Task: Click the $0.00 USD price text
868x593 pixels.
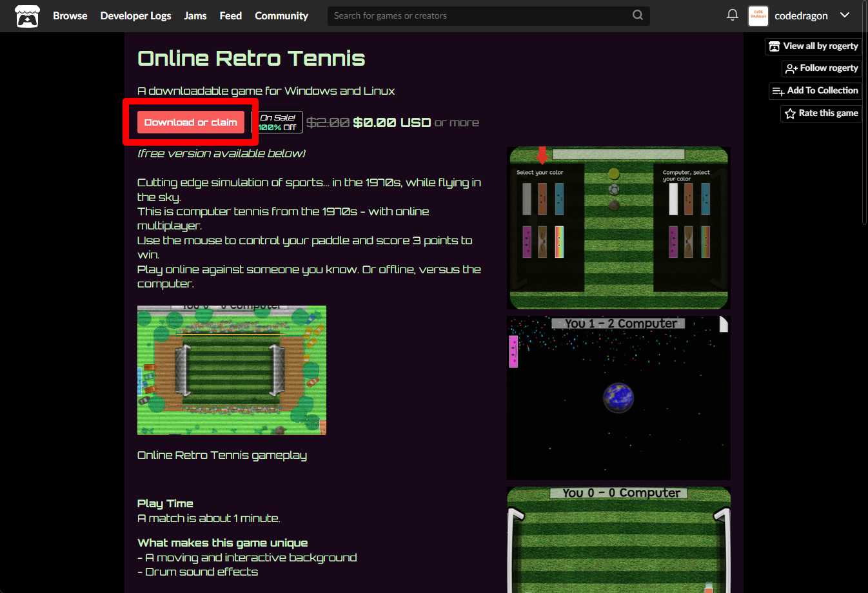Action: (x=392, y=122)
